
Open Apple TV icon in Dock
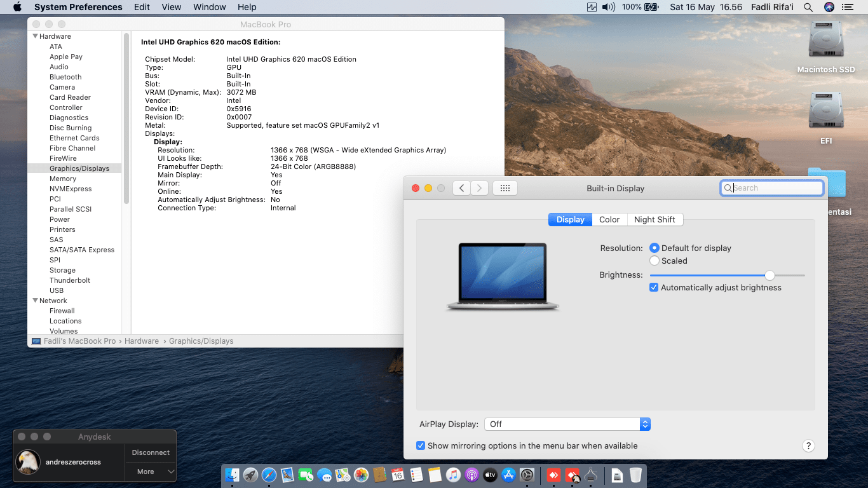(x=490, y=475)
